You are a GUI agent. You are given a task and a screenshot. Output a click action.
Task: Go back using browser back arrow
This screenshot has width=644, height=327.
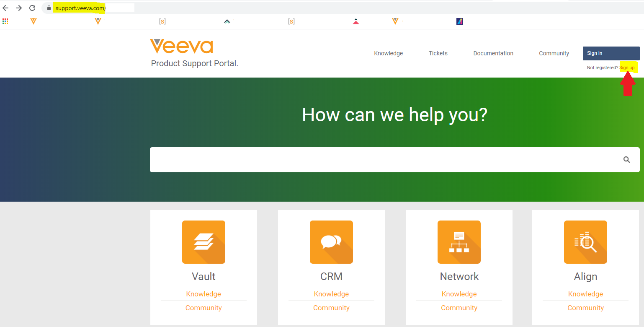(5, 8)
